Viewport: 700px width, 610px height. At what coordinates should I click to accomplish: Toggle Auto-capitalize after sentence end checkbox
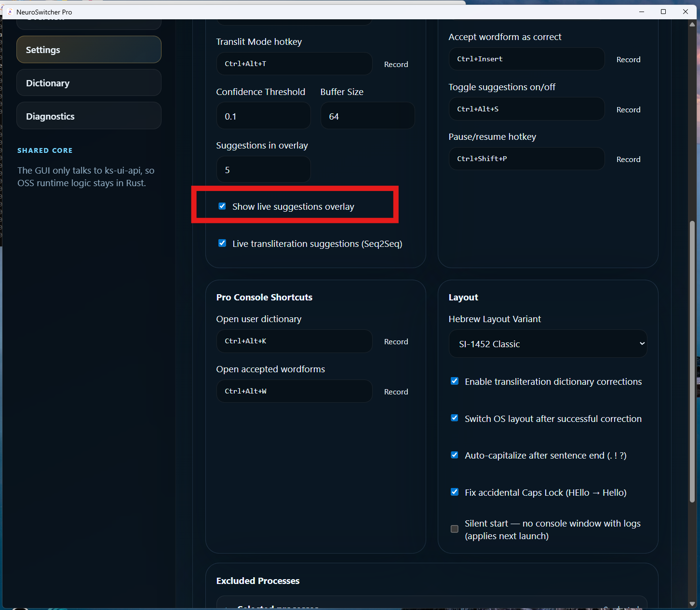click(455, 455)
